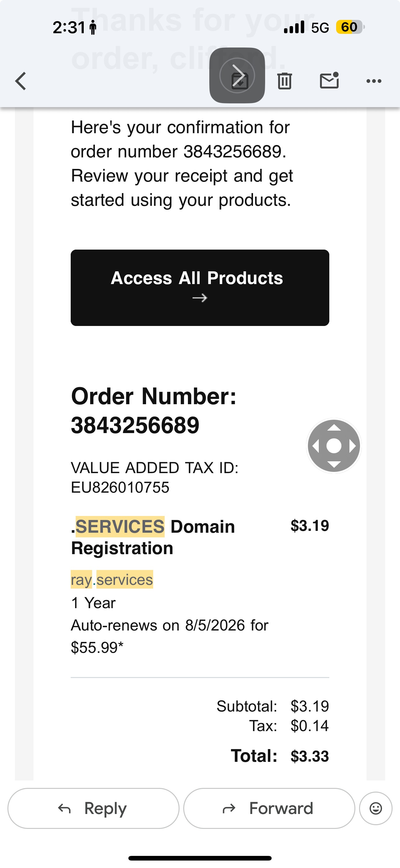Tap the Forward button

[269, 808]
